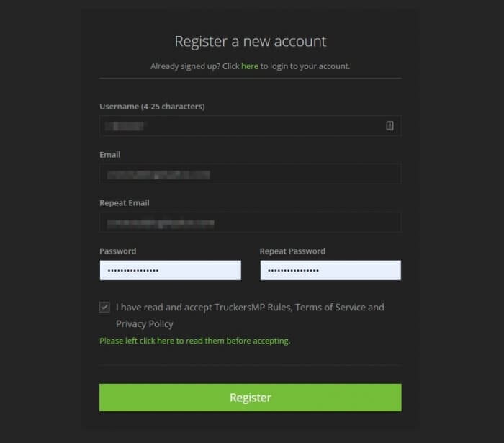Open the 'here' login link
The width and height of the screenshot is (504, 443).
click(x=249, y=66)
